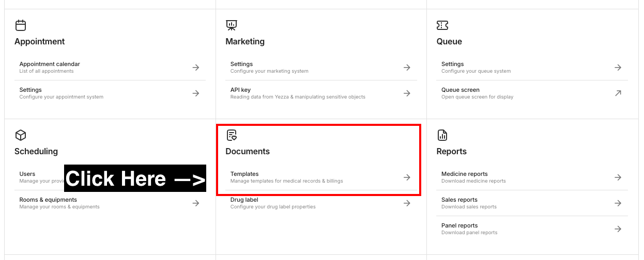Click the arrow next to API key
Image resolution: width=644 pixels, height=260 pixels.
tap(407, 93)
